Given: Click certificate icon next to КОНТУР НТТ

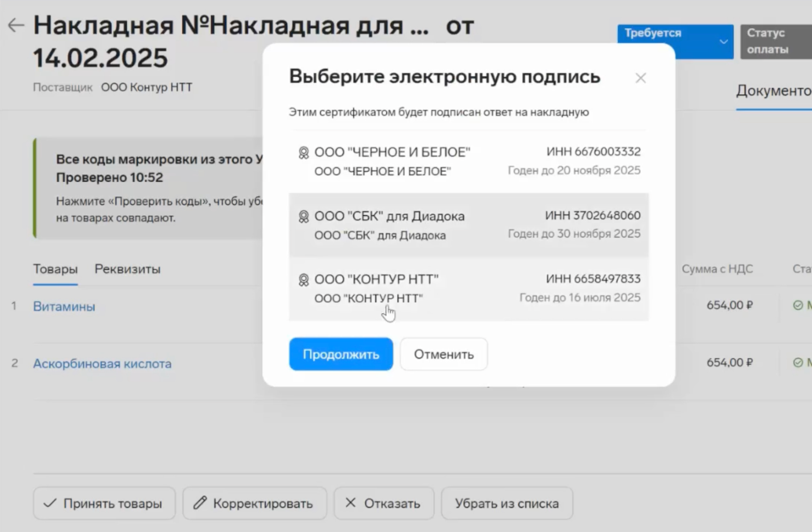Looking at the screenshot, I should tap(304, 280).
